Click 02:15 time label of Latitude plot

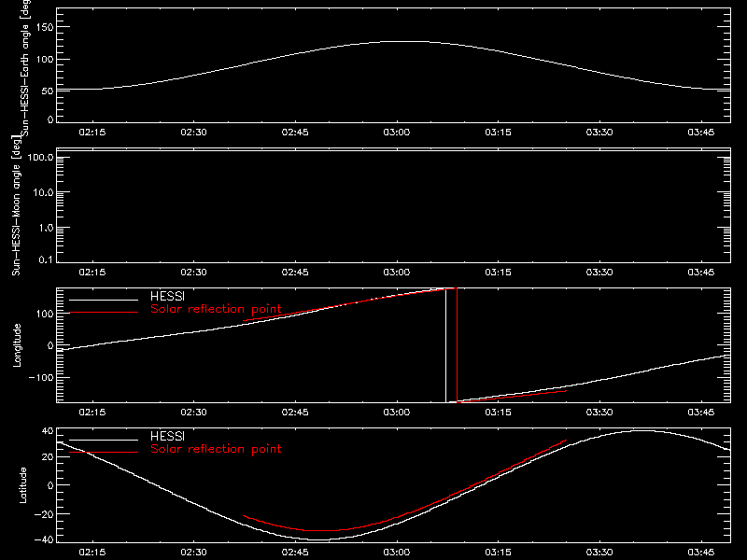pos(92,553)
